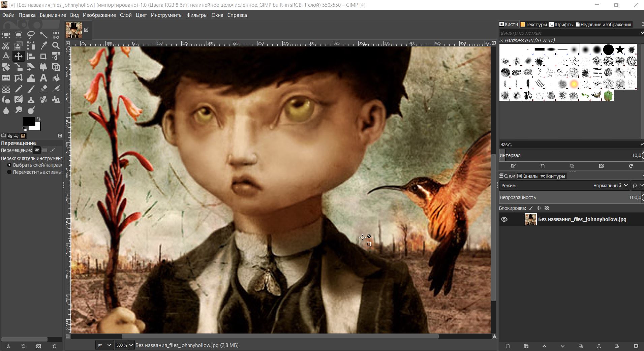Open the image menu at the ruler corner
This screenshot has width=644, height=351.
(x=68, y=43)
